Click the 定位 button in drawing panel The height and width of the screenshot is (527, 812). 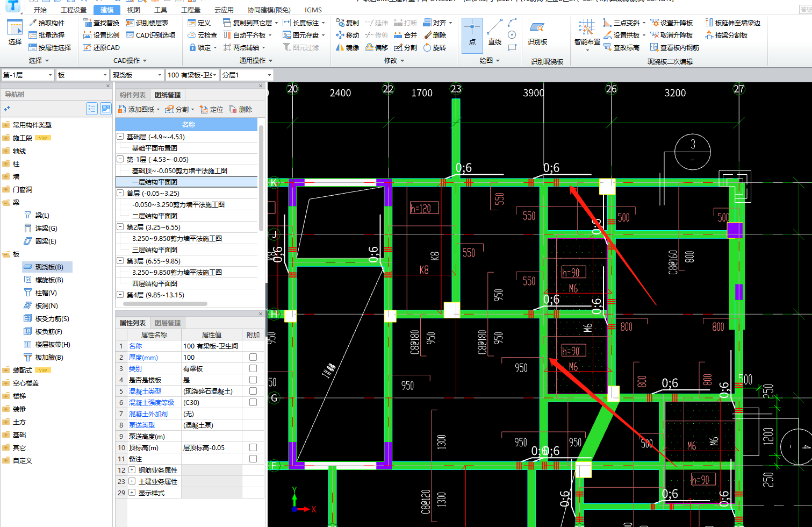(x=211, y=109)
